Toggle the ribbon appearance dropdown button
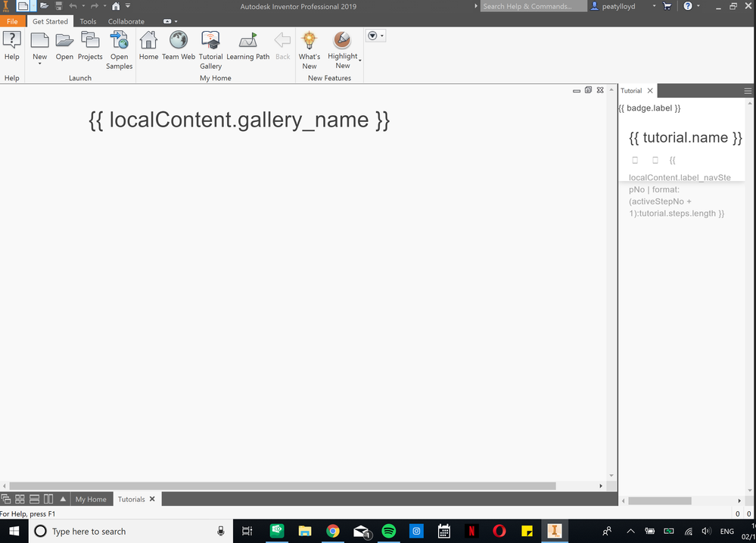The height and width of the screenshot is (543, 756). 170,21
